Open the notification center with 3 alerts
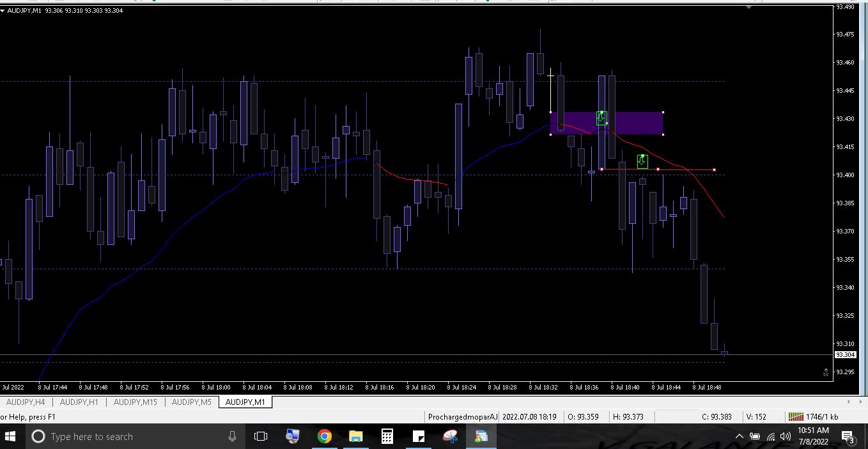This screenshot has height=449, width=868. (848, 437)
